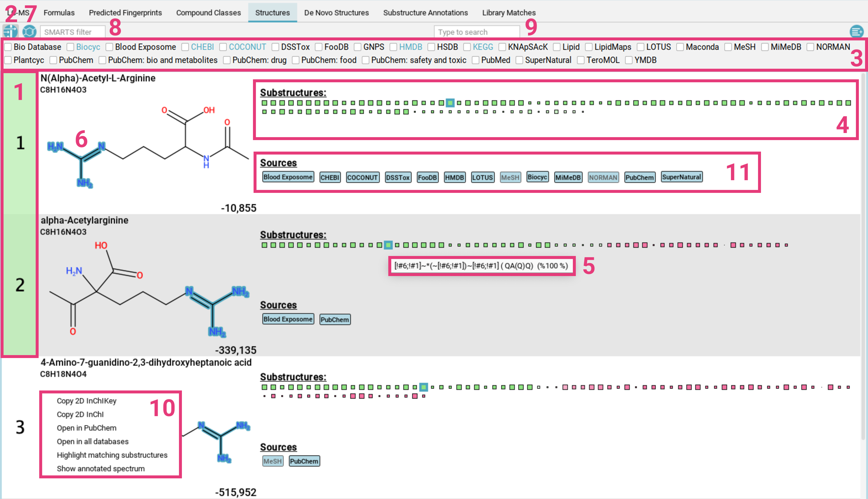Screen dimensions: 868x499
Task: Check the SuperNatural checkbox
Action: click(x=520, y=60)
